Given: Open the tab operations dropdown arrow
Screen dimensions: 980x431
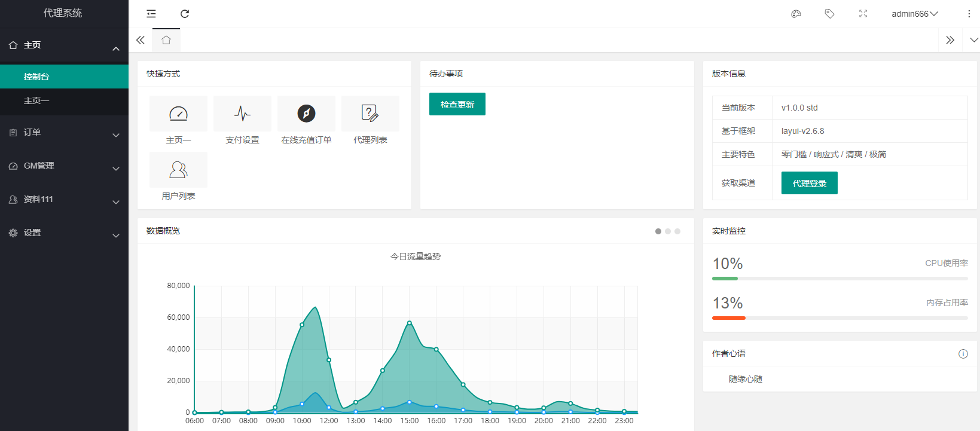Looking at the screenshot, I should click(x=974, y=40).
